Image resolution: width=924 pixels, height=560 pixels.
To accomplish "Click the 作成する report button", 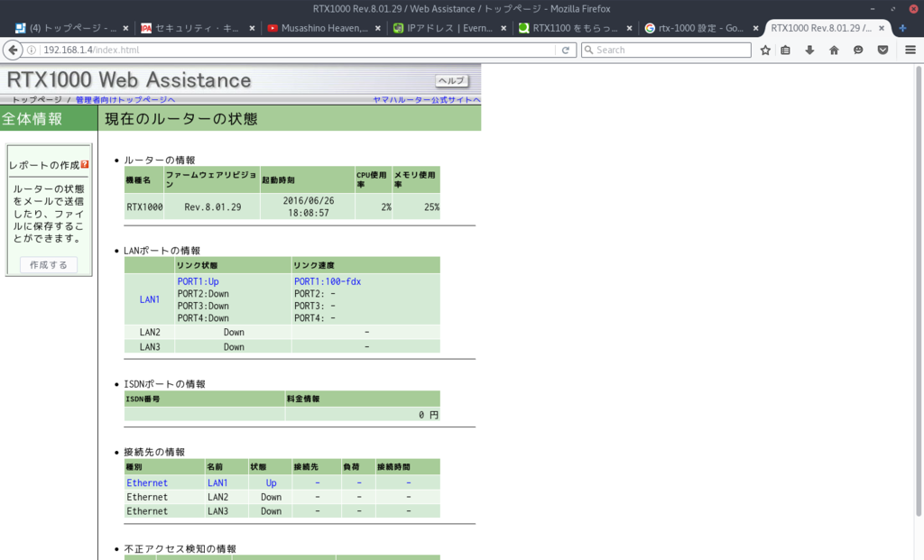I will point(49,265).
